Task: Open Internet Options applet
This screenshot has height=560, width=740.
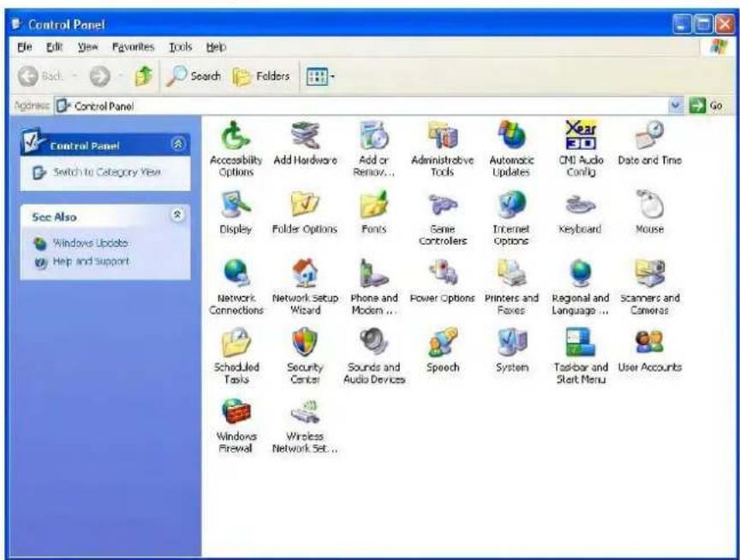Action: (511, 218)
